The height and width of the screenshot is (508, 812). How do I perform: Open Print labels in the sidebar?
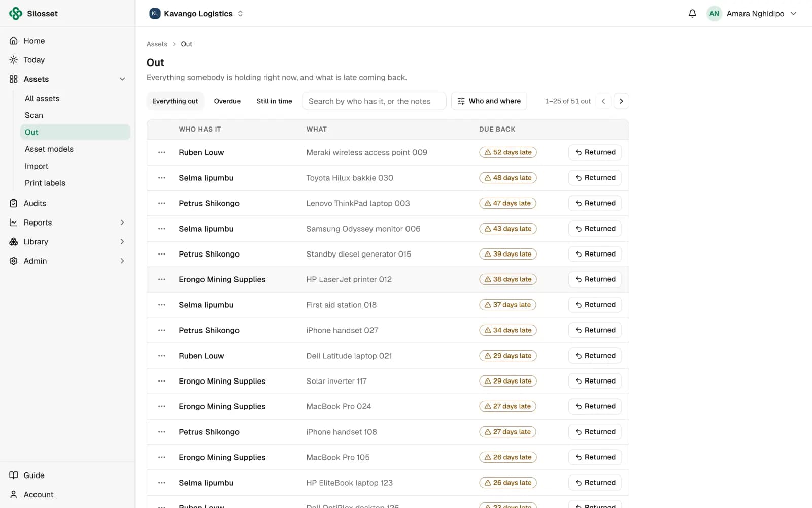pyautogui.click(x=75, y=183)
